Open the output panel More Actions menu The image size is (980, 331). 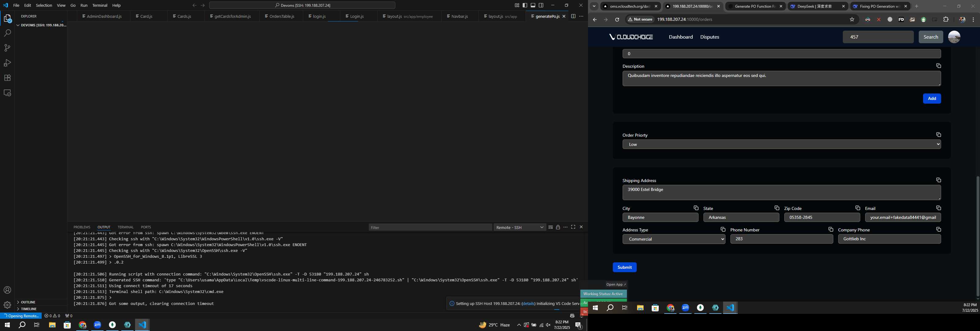click(565, 227)
